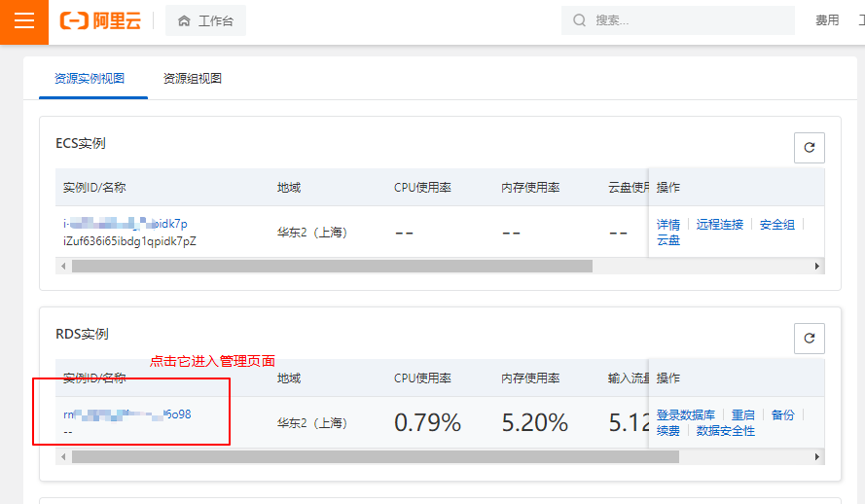
Task: Click 登录数据库 for the RDS instance
Action: (x=686, y=414)
